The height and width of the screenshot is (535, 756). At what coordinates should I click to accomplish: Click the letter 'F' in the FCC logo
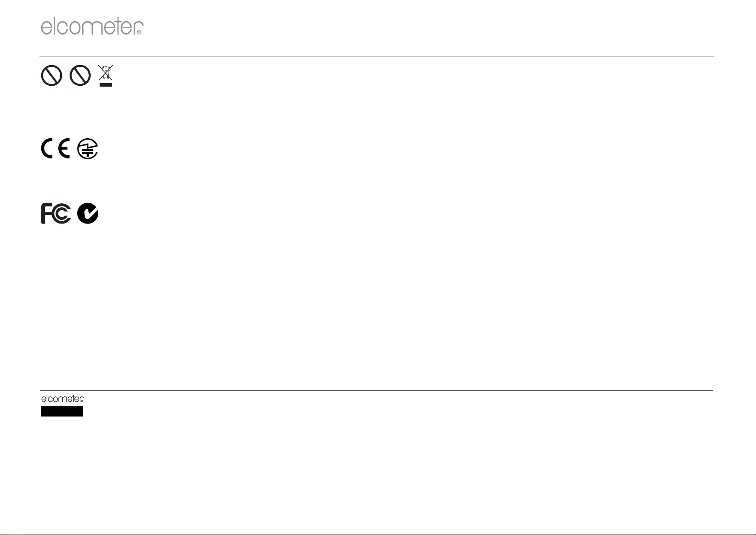47,214
